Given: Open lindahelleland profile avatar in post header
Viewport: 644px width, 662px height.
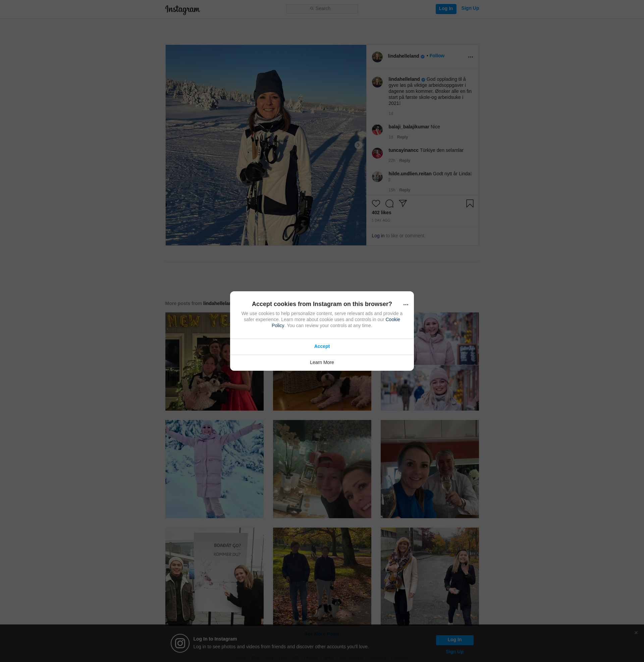Looking at the screenshot, I should tap(377, 57).
